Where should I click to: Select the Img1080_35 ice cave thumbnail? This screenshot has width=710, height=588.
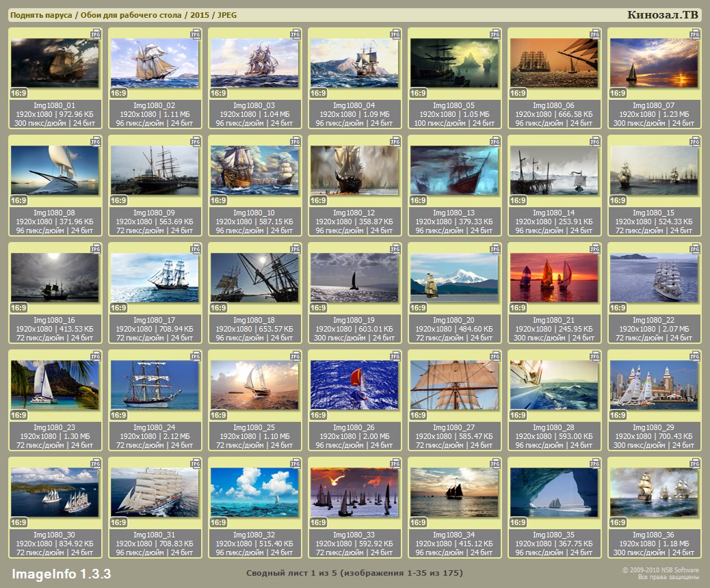[x=554, y=492]
